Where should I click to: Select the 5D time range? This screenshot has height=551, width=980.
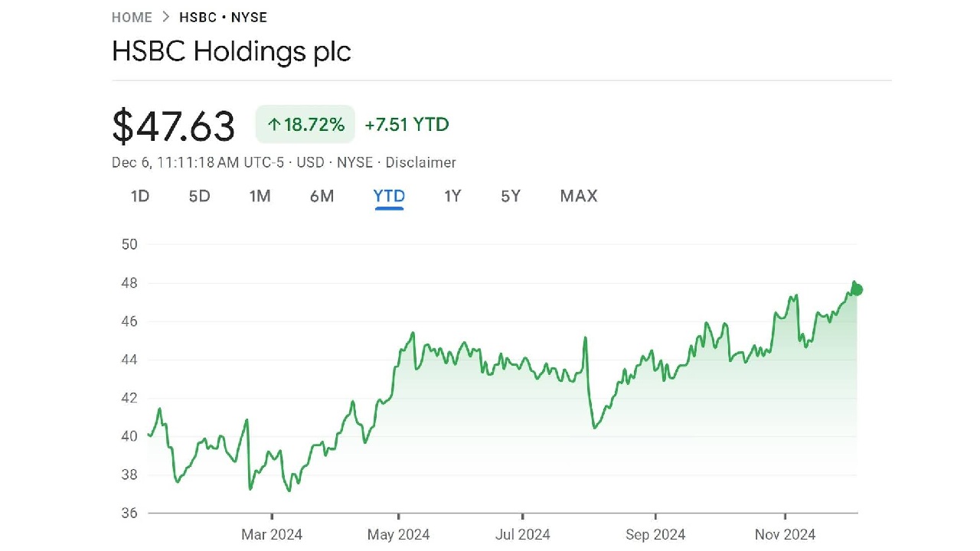coord(199,196)
